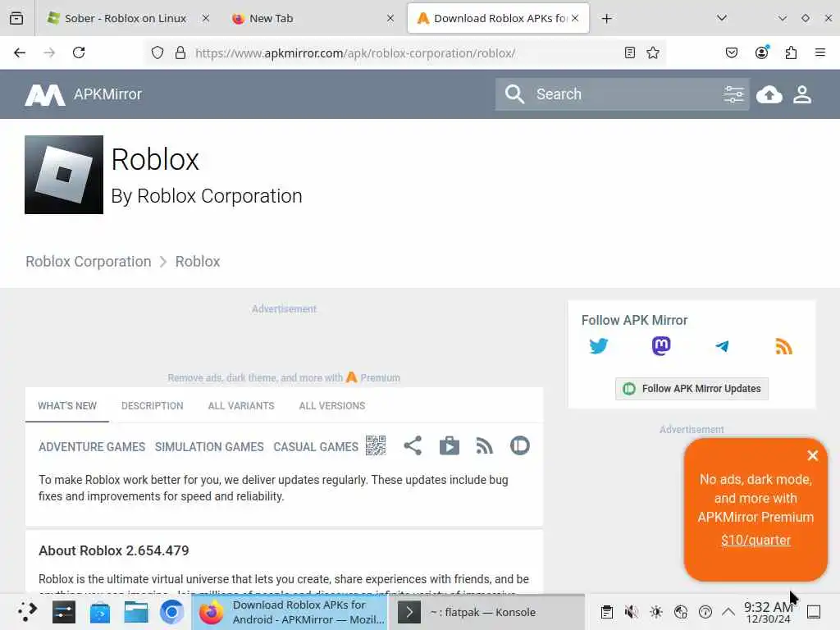Open the CASUAL GAMES category link
This screenshot has width=840, height=630.
316,447
